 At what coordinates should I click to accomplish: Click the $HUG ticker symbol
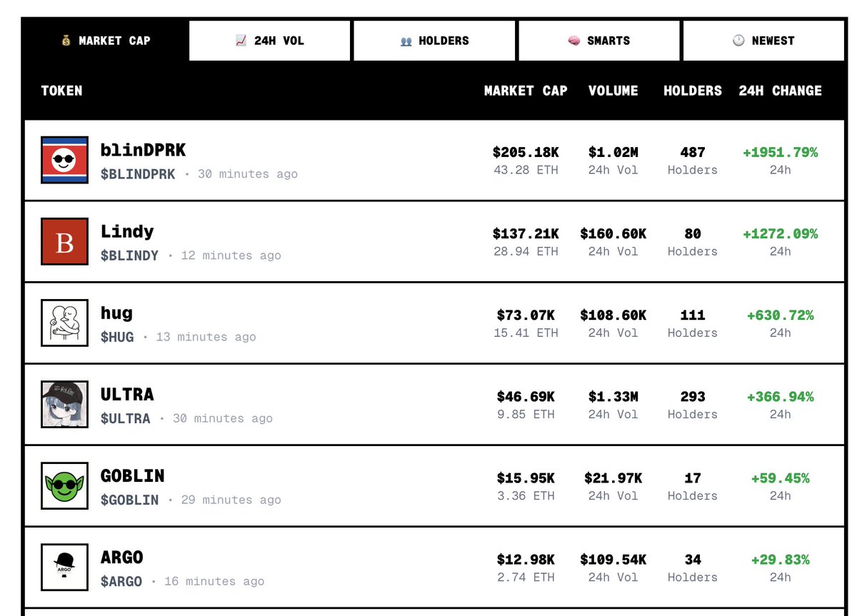tap(117, 337)
